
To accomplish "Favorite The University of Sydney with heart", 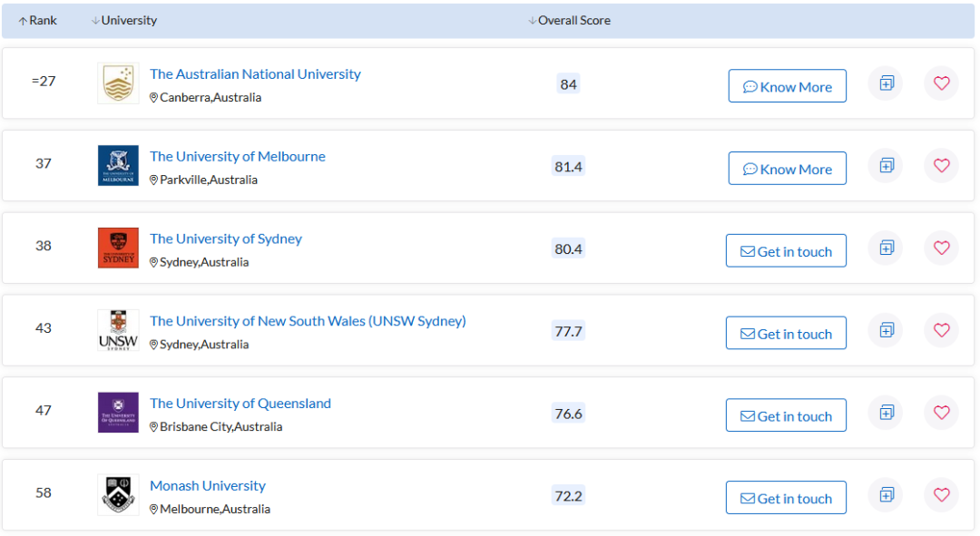I will pos(941,248).
